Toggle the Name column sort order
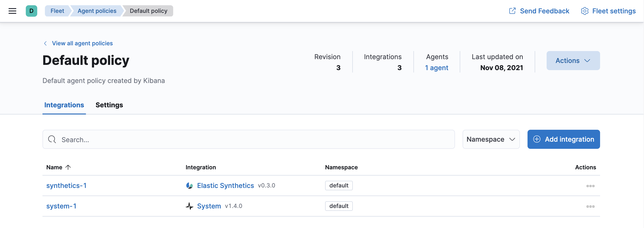 (x=58, y=167)
